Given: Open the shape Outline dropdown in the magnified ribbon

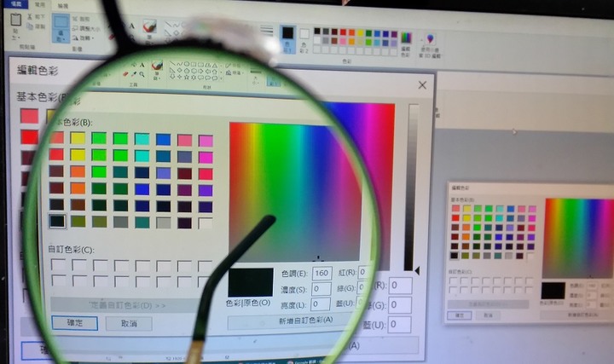Looking at the screenshot, I should point(235,66).
